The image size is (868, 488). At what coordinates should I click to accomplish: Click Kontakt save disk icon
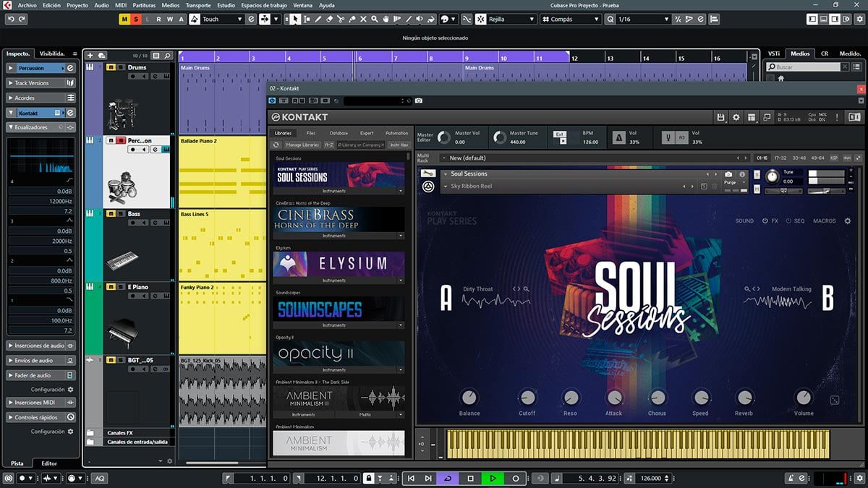pyautogui.click(x=720, y=117)
